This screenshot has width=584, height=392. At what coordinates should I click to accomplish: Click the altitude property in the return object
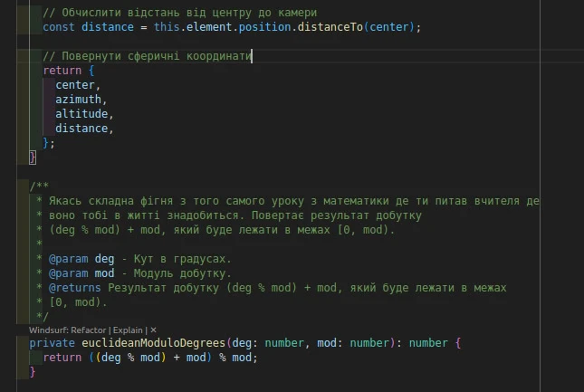pyautogui.click(x=82, y=114)
